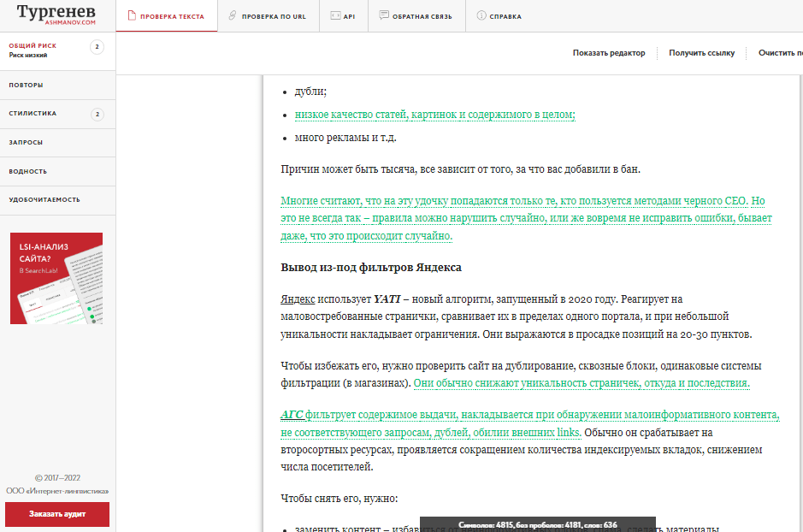Click the 'дубли;' list item
The image size is (803, 532).
[310, 92]
